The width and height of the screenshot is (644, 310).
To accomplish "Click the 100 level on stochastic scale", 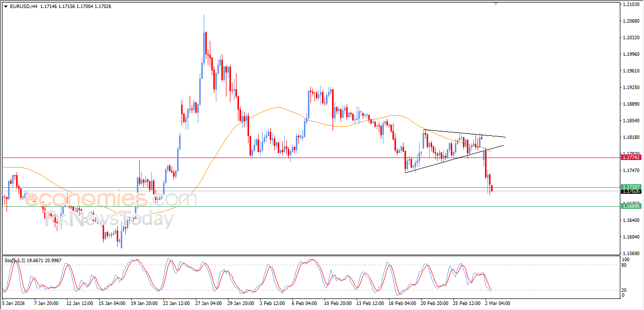I will pyautogui.click(x=626, y=260).
